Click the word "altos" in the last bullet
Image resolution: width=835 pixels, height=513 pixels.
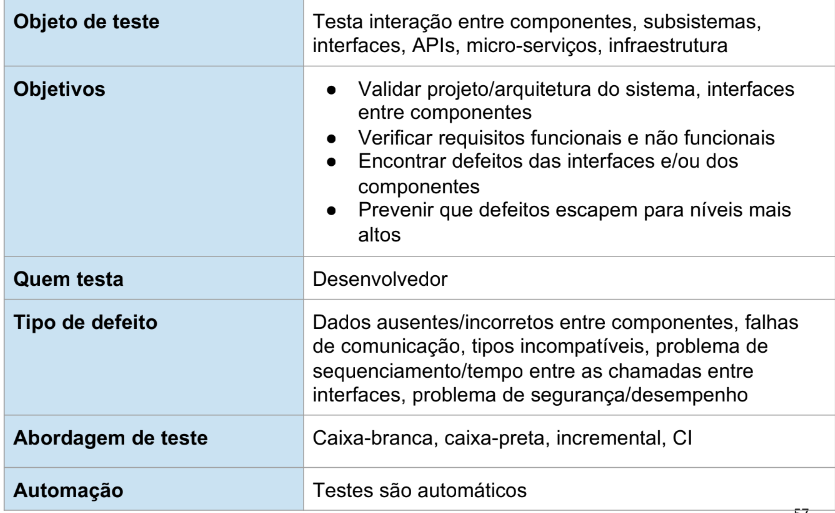[x=379, y=234]
